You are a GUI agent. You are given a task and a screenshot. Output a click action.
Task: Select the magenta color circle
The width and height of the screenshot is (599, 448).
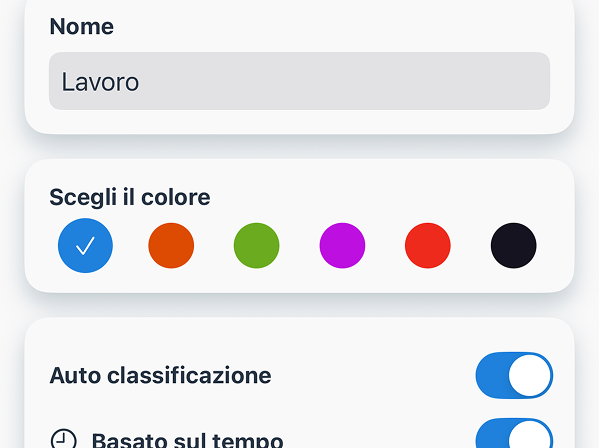coord(342,246)
